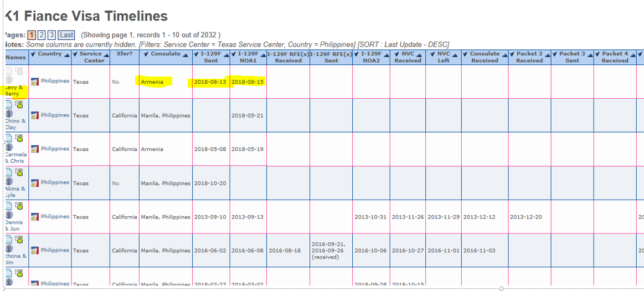Select the 2018-10-20 I-129F Sent cell

tap(210, 182)
